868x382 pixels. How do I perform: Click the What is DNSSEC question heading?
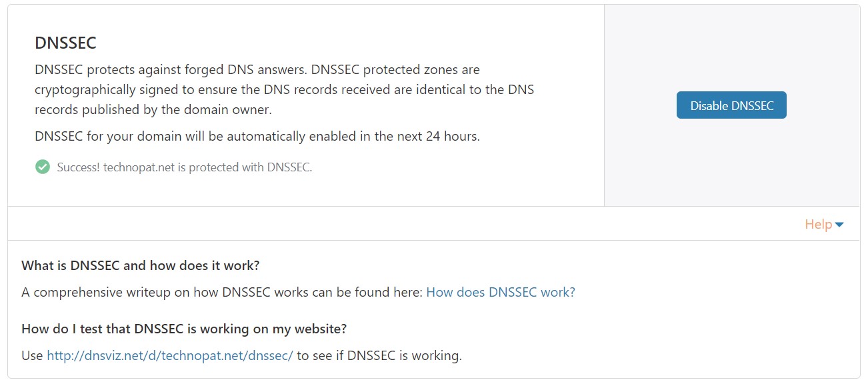pos(140,265)
